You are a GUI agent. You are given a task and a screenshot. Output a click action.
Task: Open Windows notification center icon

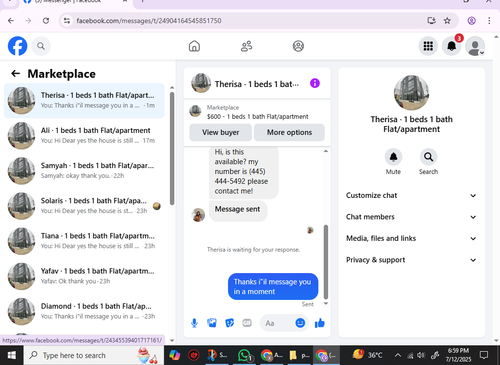point(484,355)
